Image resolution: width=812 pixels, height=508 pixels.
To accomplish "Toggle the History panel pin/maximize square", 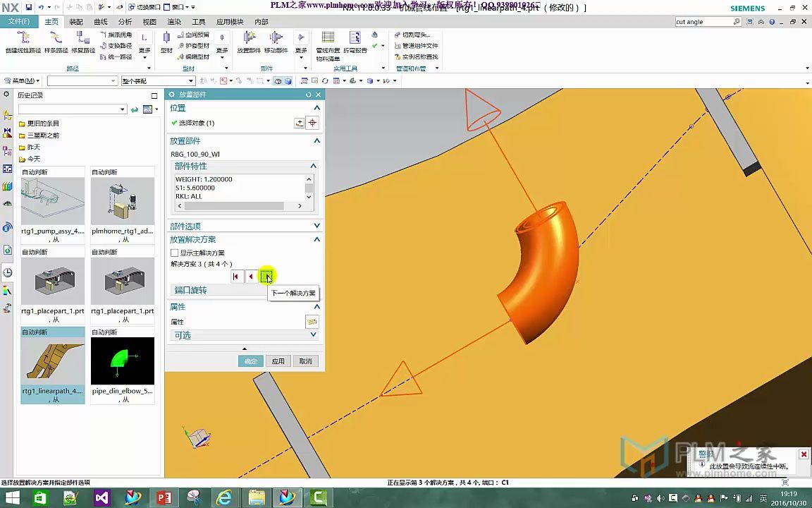I will (x=154, y=95).
